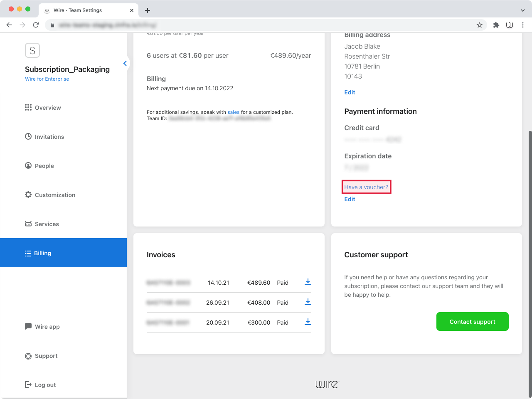This screenshot has height=399, width=532.
Task: Click the Payment information heading
Action: 380,111
